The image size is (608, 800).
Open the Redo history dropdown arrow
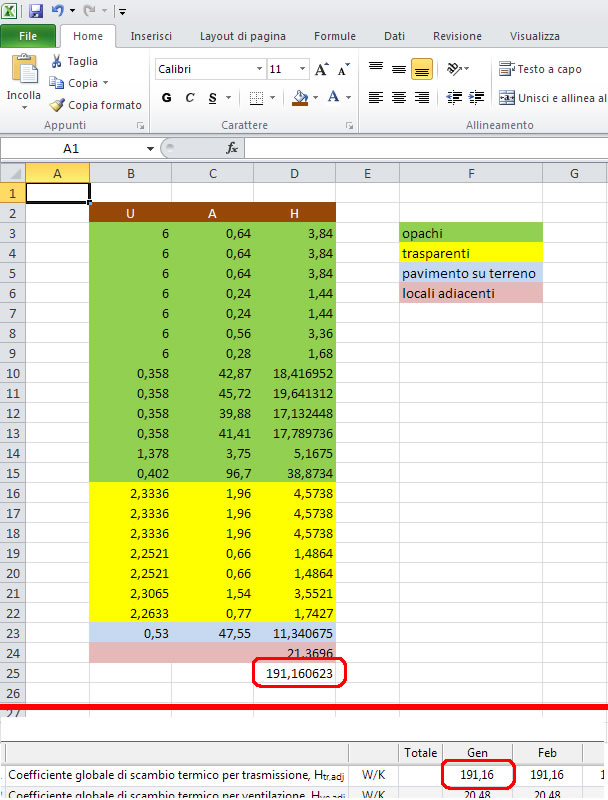point(104,11)
